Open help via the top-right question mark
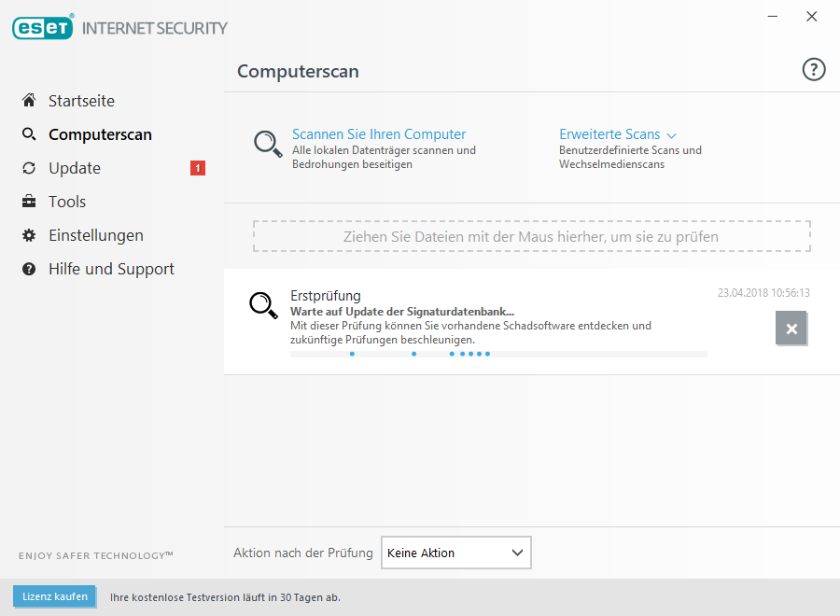Screen dimensions: 840x616 (814, 70)
